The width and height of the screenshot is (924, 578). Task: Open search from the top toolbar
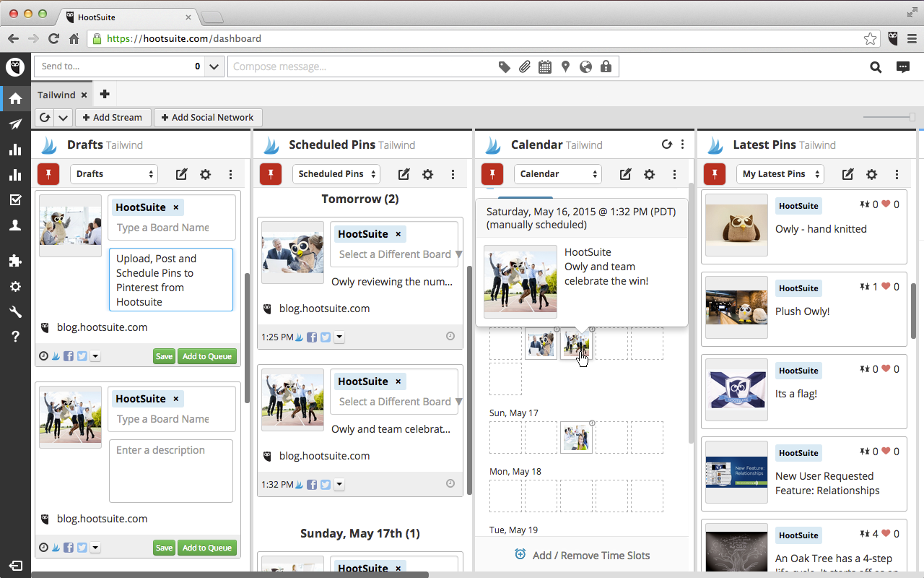[x=875, y=66]
